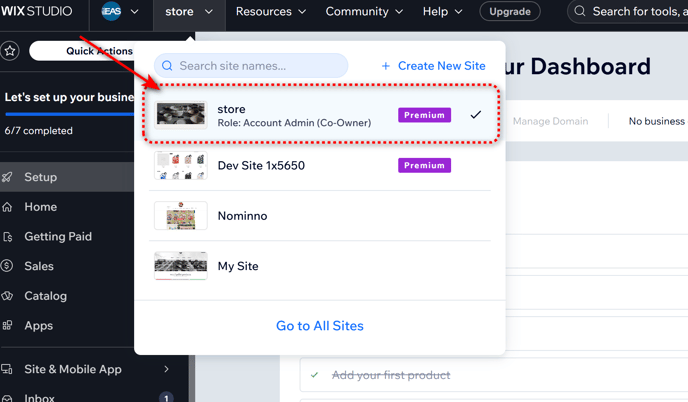Click Premium badge on store row
This screenshot has height=402, width=688.
424,115
